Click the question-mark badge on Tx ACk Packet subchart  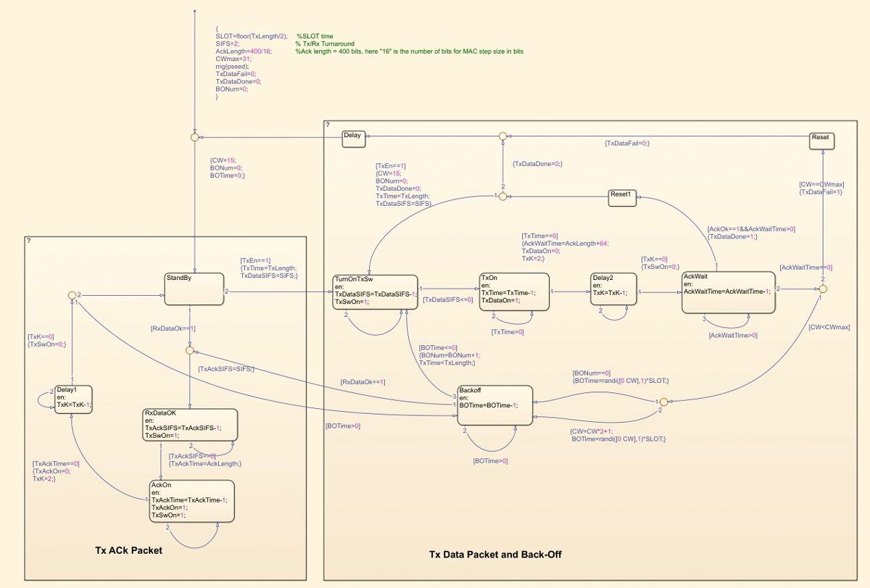tap(28, 240)
